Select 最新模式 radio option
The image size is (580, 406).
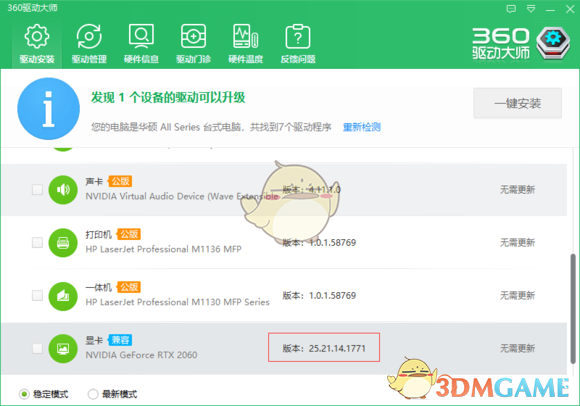point(112,394)
